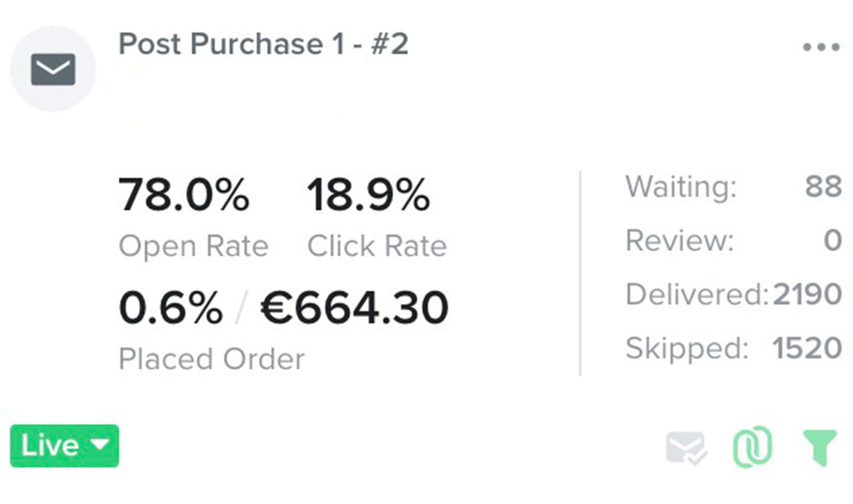
Task: Click the 0.6% placed order percentage
Action: tap(171, 308)
